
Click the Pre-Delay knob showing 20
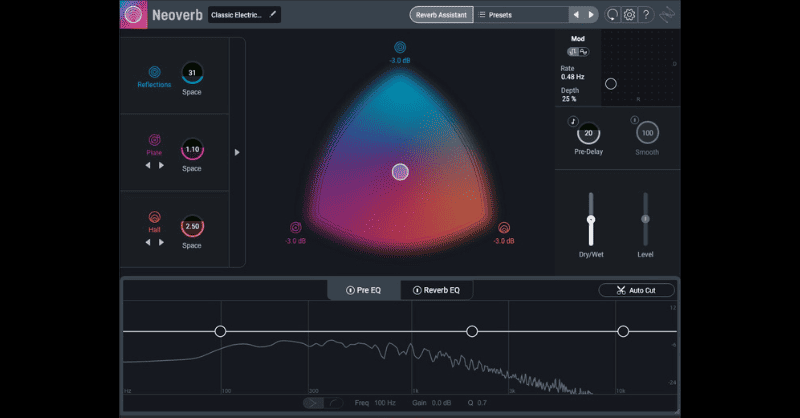589,133
